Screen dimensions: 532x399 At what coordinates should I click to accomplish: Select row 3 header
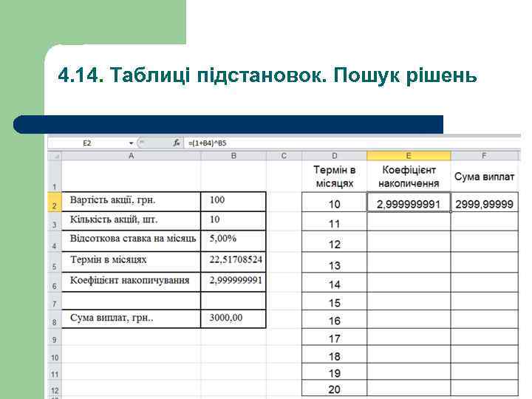(x=55, y=221)
